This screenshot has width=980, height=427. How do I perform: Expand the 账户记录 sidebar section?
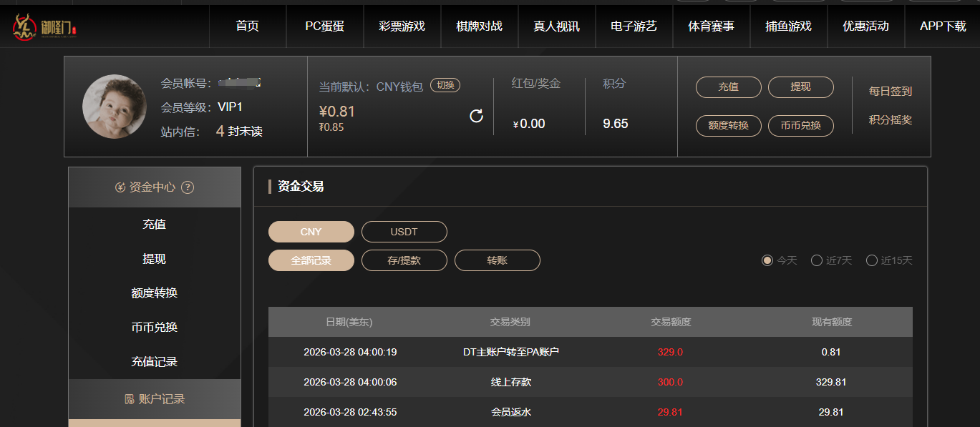tap(155, 399)
